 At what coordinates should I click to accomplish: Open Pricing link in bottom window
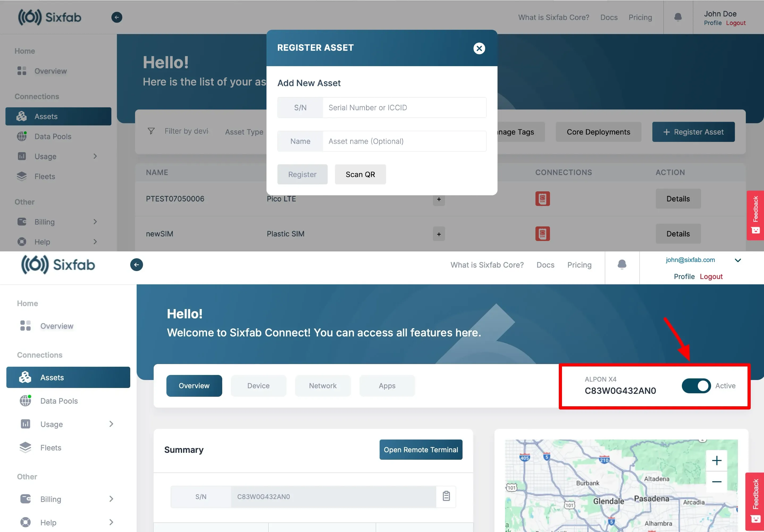579,265
